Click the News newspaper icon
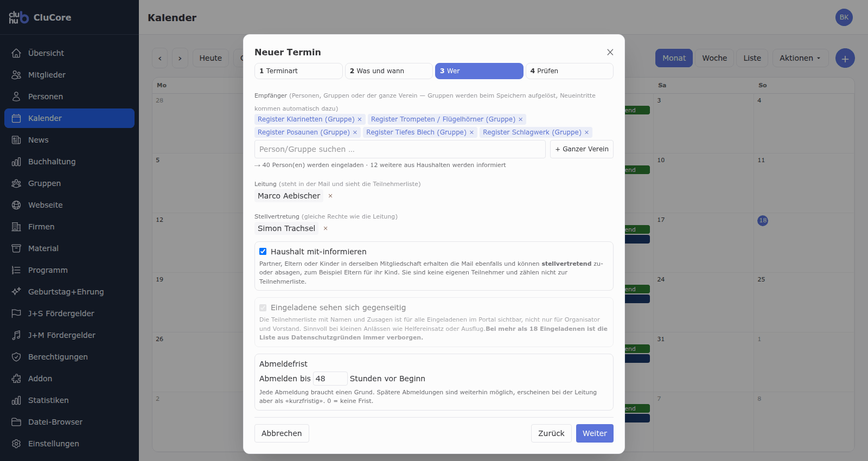 [16, 140]
